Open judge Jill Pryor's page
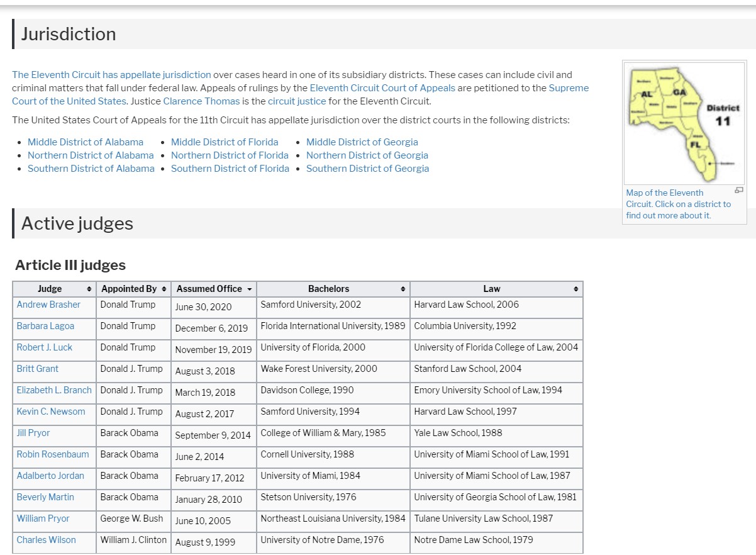756x555 pixels. 33,433
